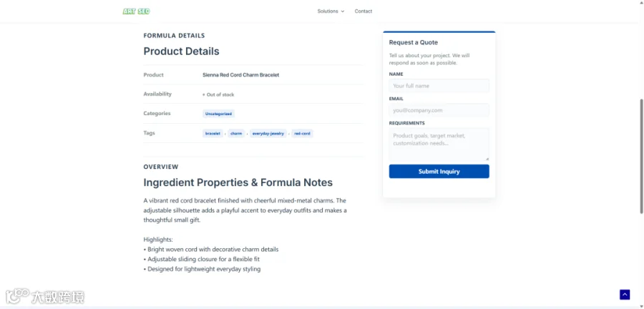Image resolution: width=644 pixels, height=309 pixels.
Task: Click the Requirements text area
Action: [439, 144]
